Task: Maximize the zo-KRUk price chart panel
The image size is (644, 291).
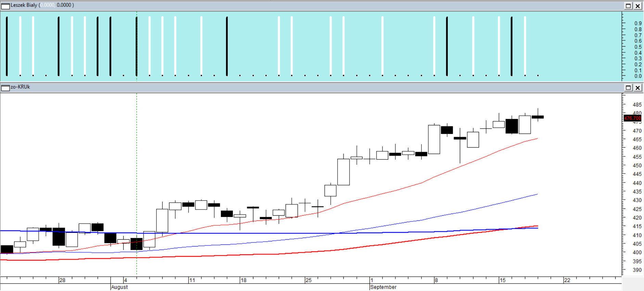Action: click(x=628, y=88)
